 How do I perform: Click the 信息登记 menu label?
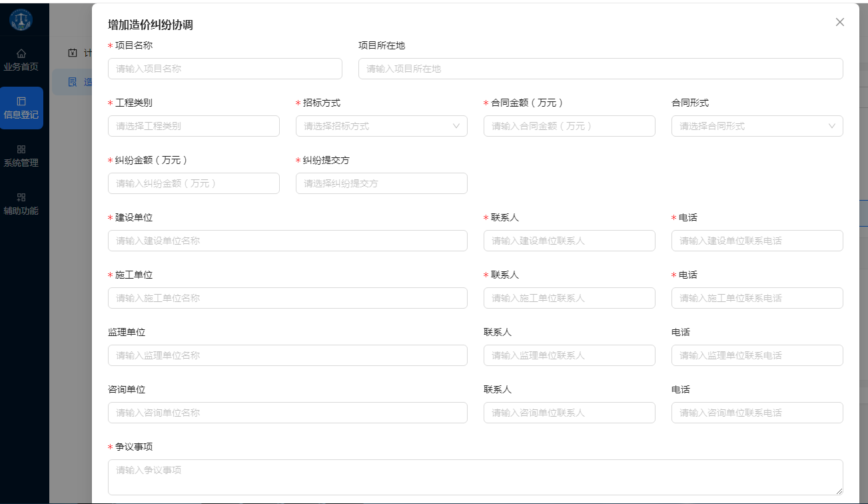pyautogui.click(x=21, y=115)
